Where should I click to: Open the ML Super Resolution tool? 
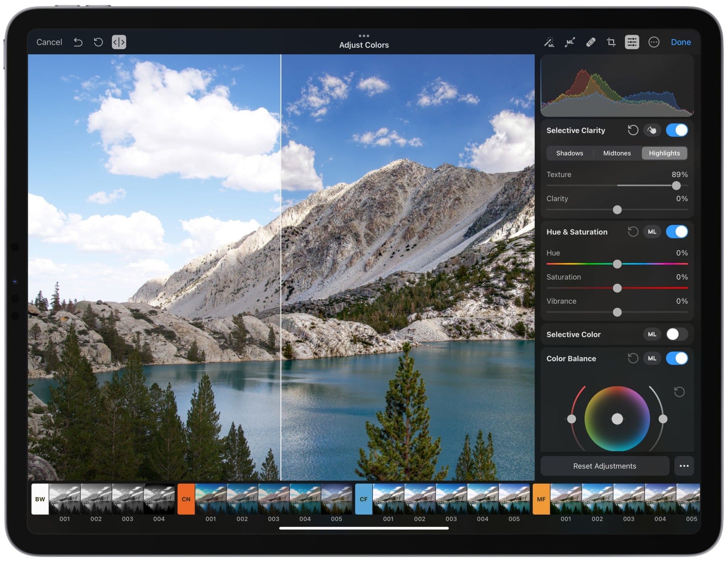pyautogui.click(x=570, y=42)
